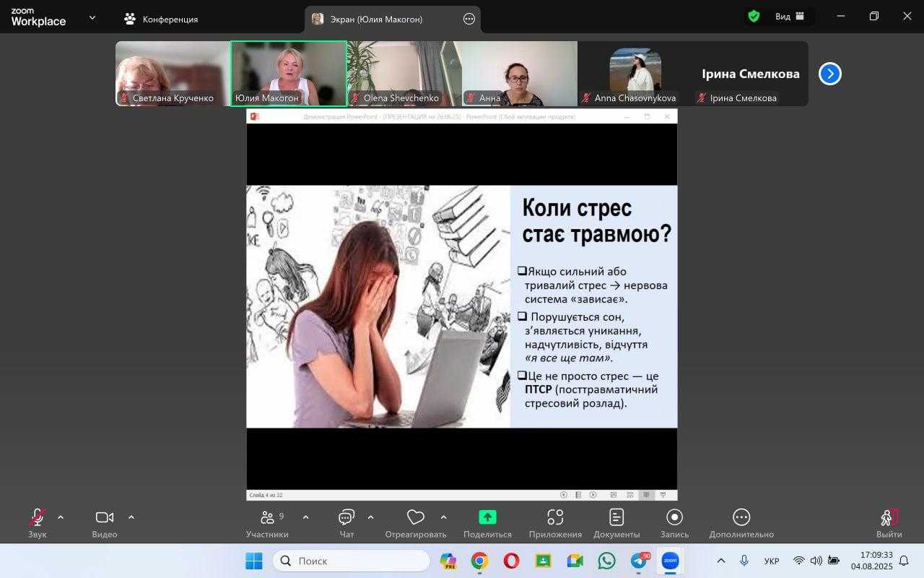Image resolution: width=924 pixels, height=578 pixels.
Task: Toggle microphone mute with Звук button
Action: [x=37, y=517]
